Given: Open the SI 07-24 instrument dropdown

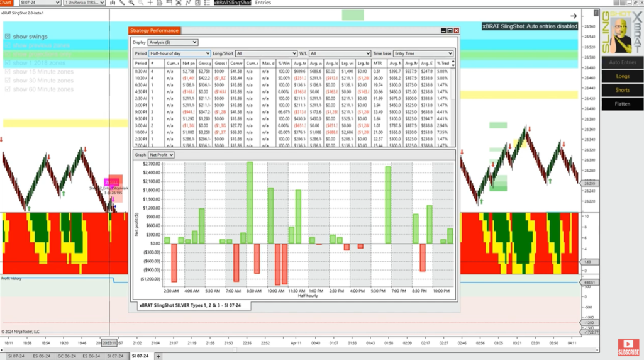Looking at the screenshot, I should click(x=40, y=3).
